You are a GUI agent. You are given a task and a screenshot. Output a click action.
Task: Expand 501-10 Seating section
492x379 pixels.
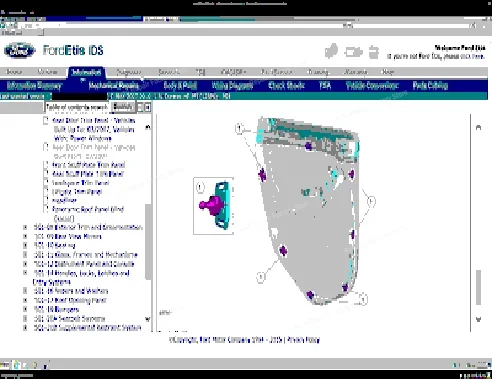[25, 245]
